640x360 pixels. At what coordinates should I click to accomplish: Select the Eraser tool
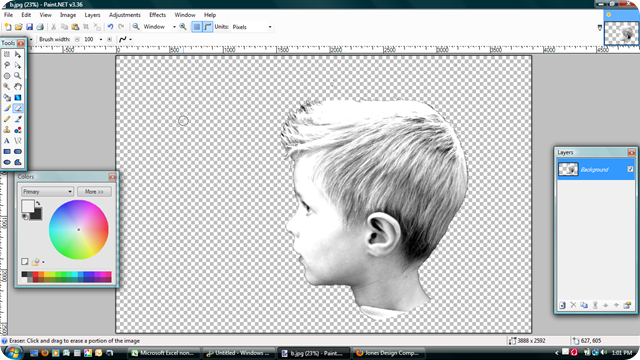(18, 108)
